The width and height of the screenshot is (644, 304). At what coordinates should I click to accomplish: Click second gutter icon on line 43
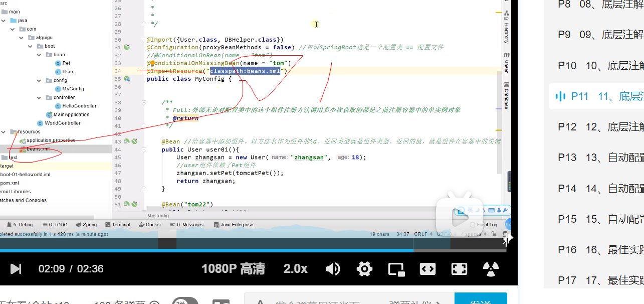tap(134, 141)
